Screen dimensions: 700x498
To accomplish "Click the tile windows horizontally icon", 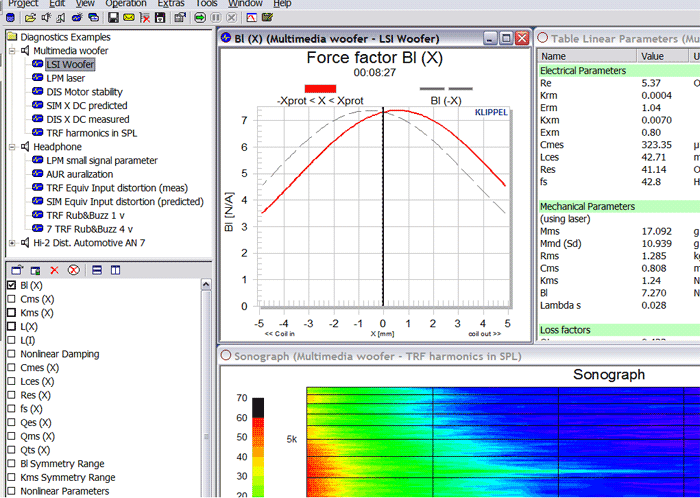I will [97, 270].
